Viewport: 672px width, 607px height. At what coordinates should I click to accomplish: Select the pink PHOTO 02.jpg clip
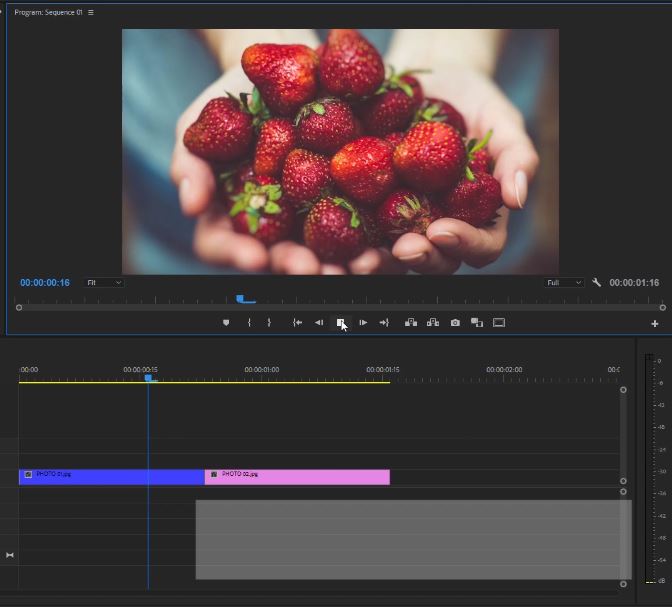tap(297, 477)
